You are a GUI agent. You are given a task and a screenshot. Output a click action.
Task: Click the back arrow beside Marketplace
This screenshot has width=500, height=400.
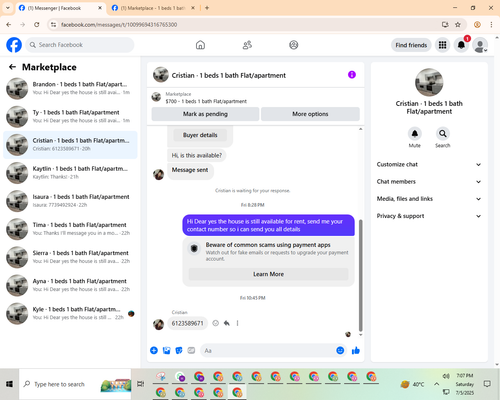(x=12, y=67)
